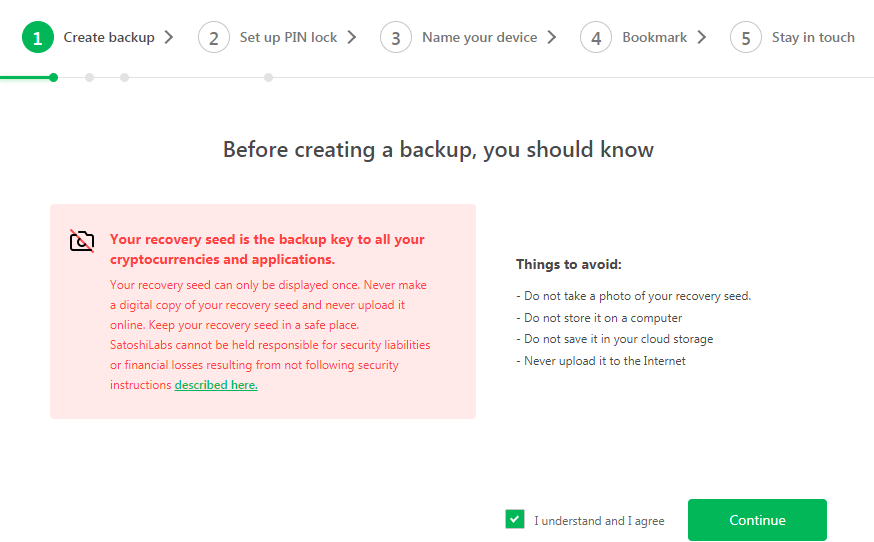Select the step 3 number circle
Screen dimensions: 874x542
click(x=396, y=38)
